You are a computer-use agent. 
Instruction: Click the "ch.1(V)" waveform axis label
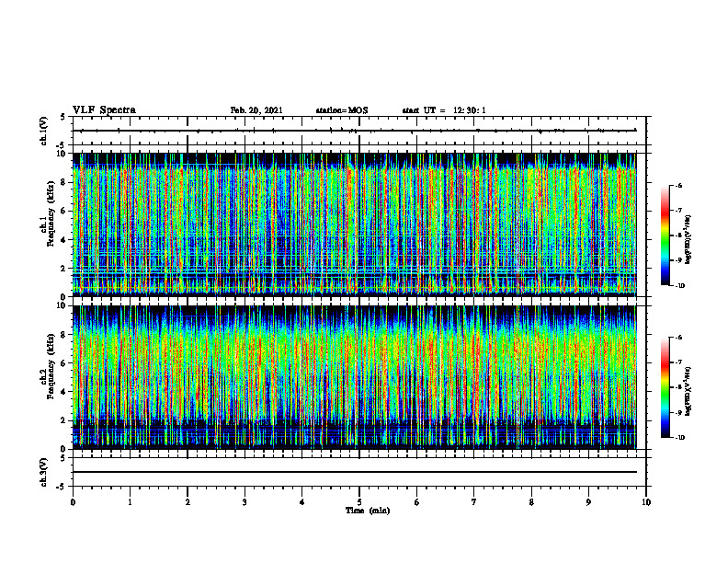coord(43,131)
